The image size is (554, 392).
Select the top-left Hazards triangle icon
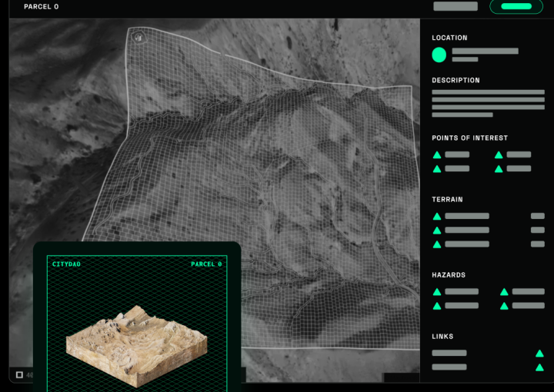click(x=437, y=292)
